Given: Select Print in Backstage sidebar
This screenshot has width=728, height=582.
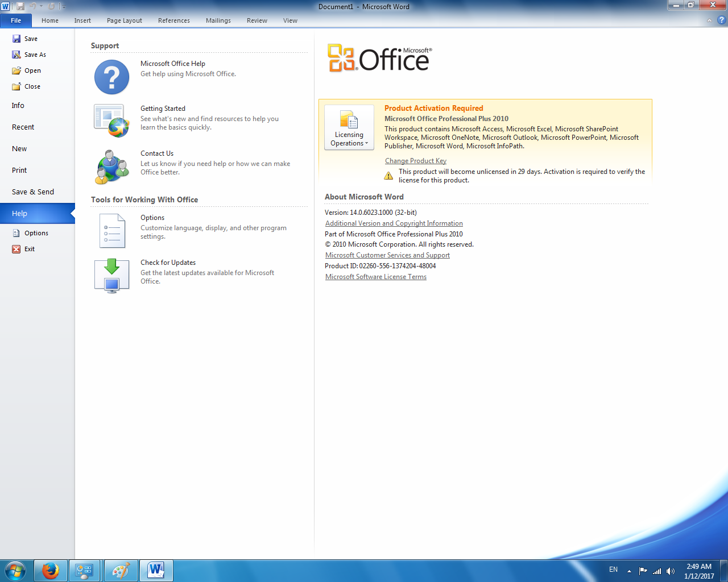Looking at the screenshot, I should 37,171.
